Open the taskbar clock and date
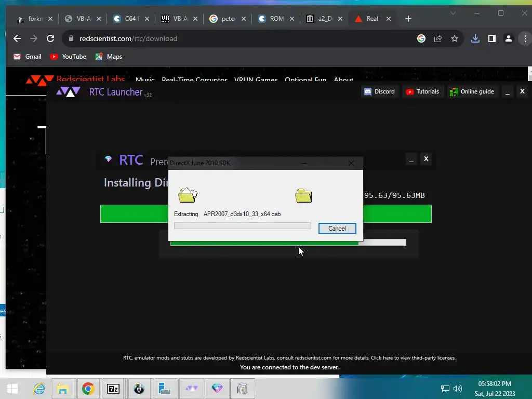 pos(495,389)
